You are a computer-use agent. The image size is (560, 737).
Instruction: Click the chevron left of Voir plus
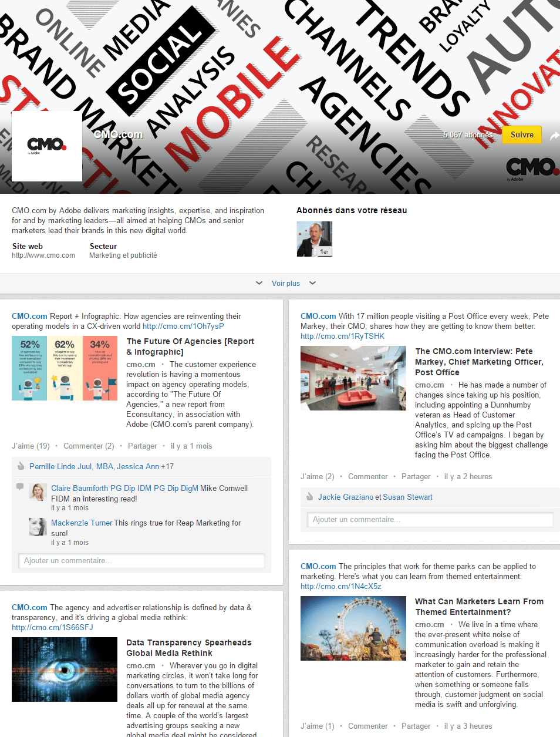259,283
